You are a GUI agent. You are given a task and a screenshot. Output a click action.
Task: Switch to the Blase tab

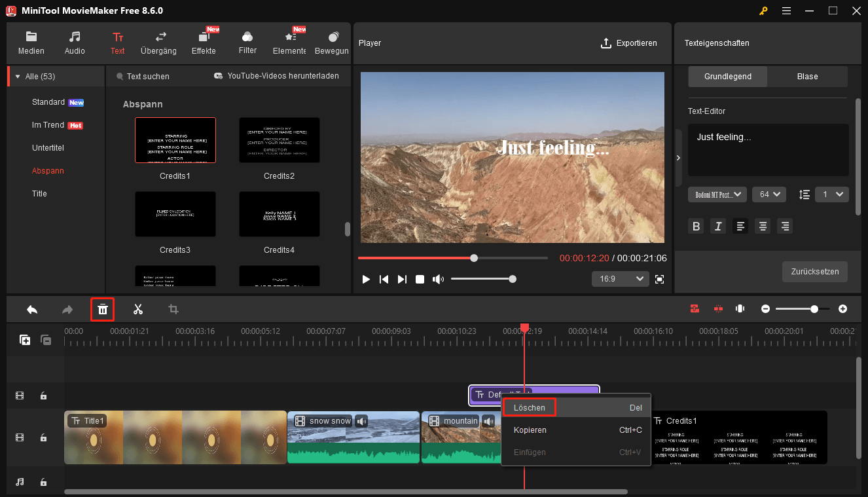point(807,76)
